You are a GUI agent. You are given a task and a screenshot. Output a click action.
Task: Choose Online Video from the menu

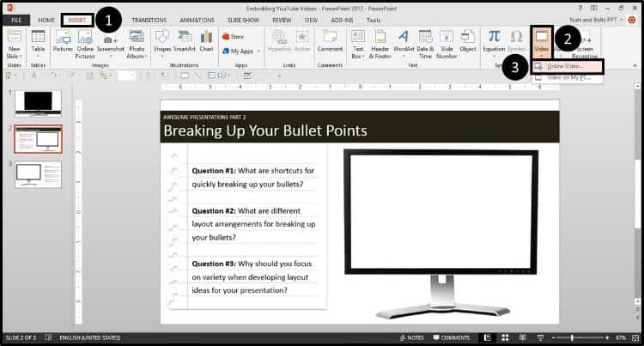click(567, 66)
